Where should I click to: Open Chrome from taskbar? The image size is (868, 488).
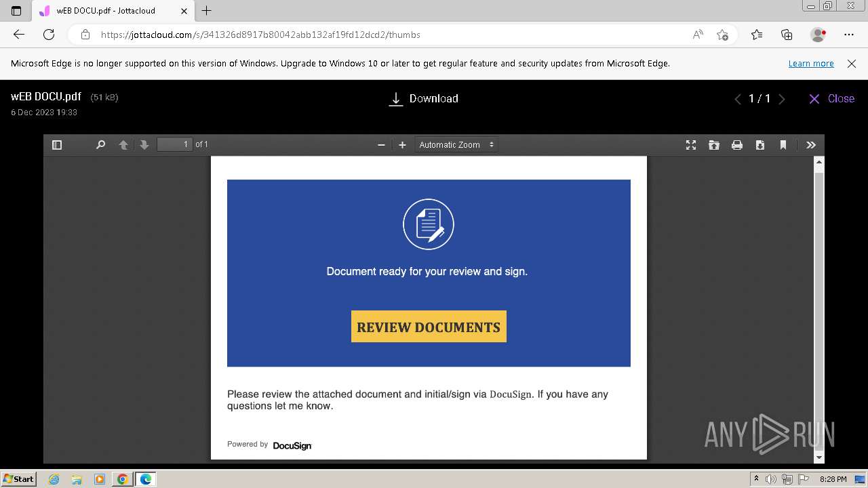[122, 479]
